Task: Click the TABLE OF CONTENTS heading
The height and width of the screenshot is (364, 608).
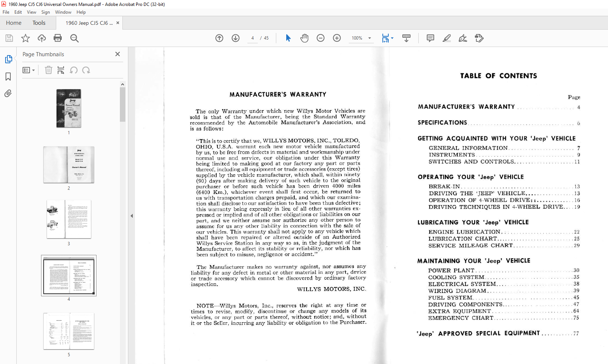Action: tap(499, 76)
